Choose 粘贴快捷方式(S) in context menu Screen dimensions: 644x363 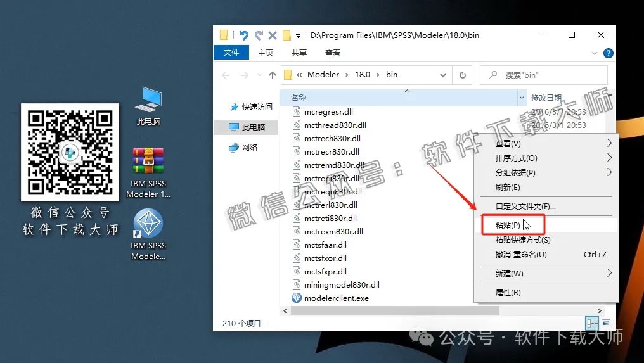pyautogui.click(x=546, y=240)
